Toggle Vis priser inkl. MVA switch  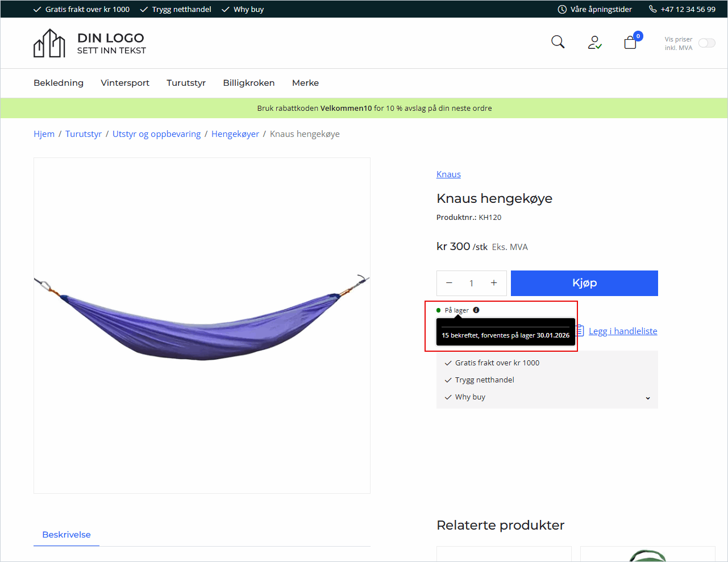coord(706,43)
